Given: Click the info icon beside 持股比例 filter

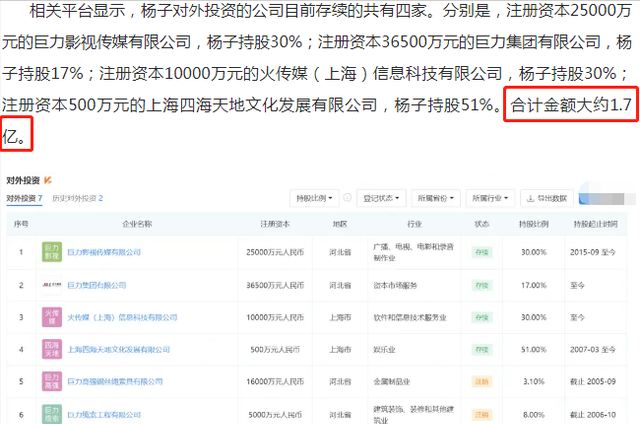Looking at the screenshot, I should click(x=347, y=198).
